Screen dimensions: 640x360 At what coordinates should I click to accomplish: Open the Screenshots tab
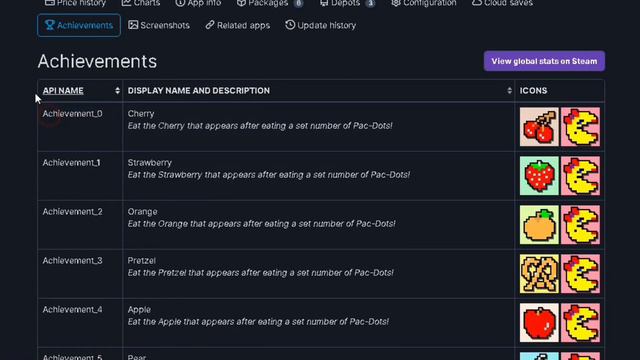[x=159, y=25]
